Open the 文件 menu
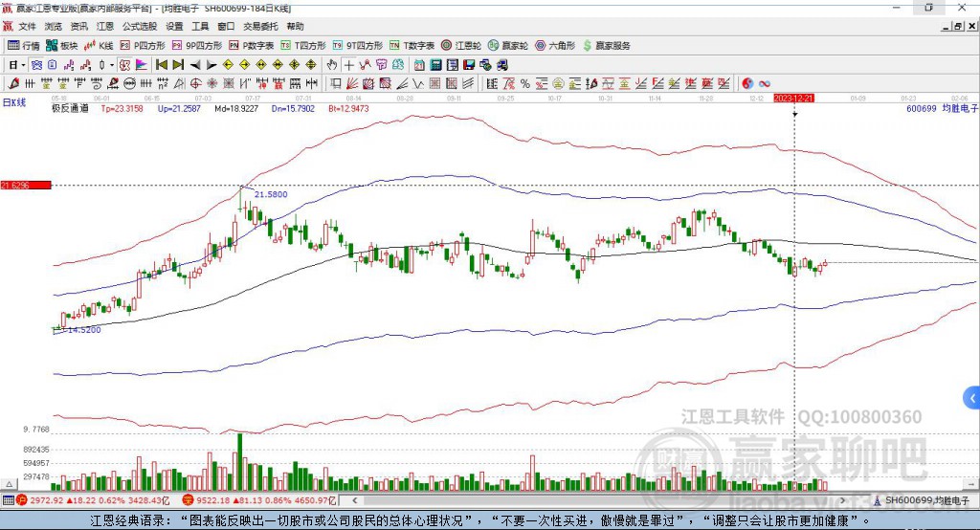 click(x=27, y=26)
